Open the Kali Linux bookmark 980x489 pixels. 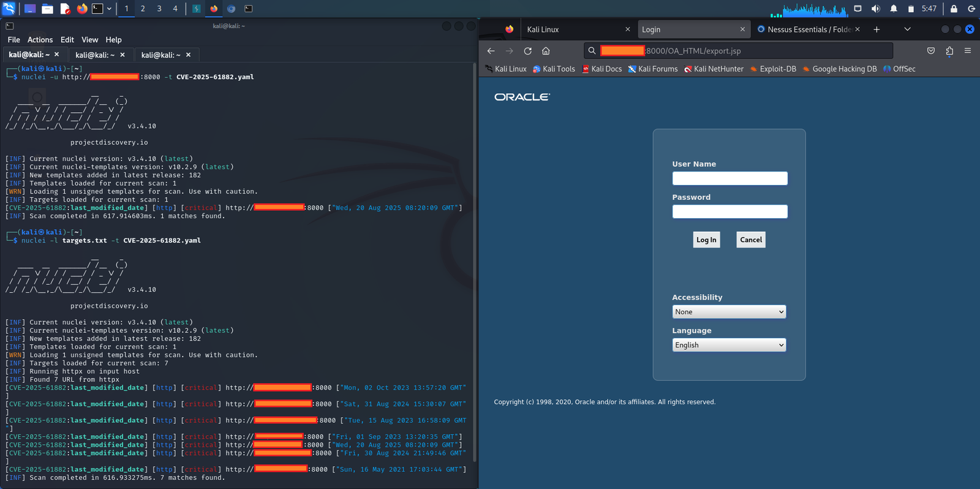click(506, 69)
